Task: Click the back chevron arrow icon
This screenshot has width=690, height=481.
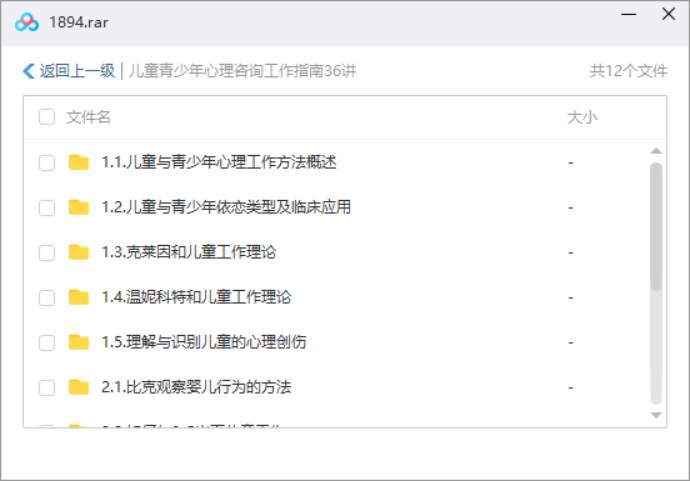Action: point(28,71)
